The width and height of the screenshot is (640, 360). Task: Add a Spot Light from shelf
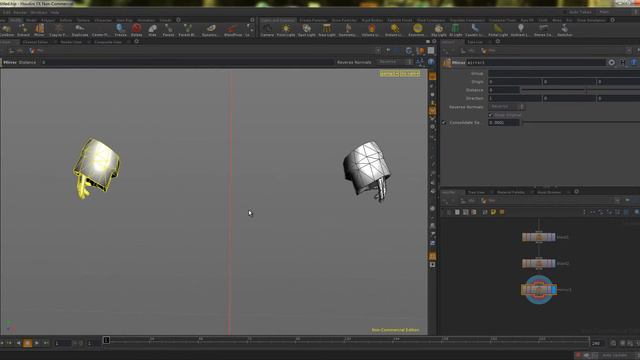(307, 30)
